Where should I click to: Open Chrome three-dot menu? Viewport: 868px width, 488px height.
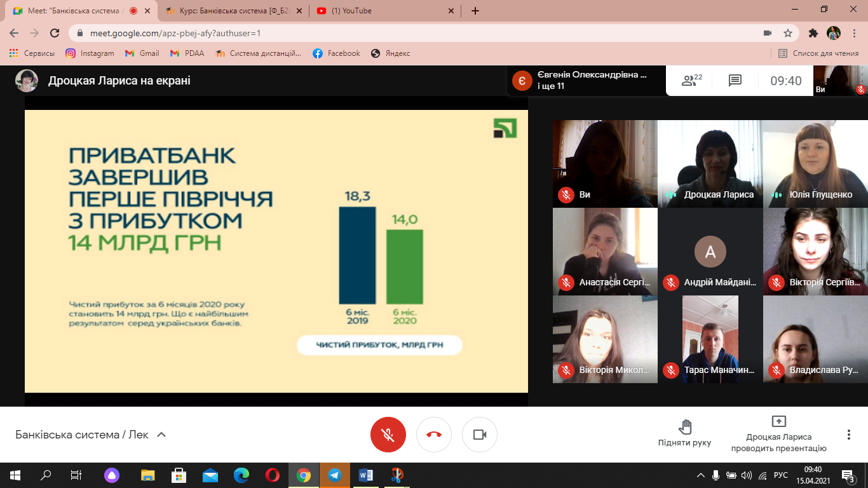pos(853,33)
